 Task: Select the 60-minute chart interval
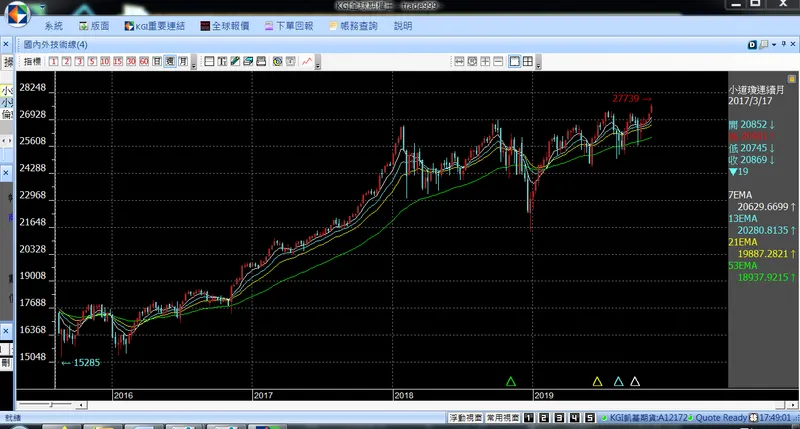tap(144, 62)
